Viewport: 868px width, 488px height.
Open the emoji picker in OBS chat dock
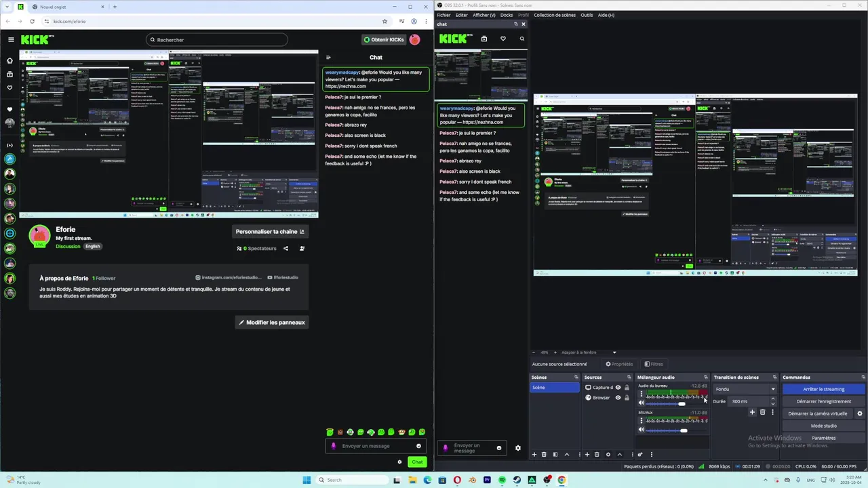[x=499, y=448]
